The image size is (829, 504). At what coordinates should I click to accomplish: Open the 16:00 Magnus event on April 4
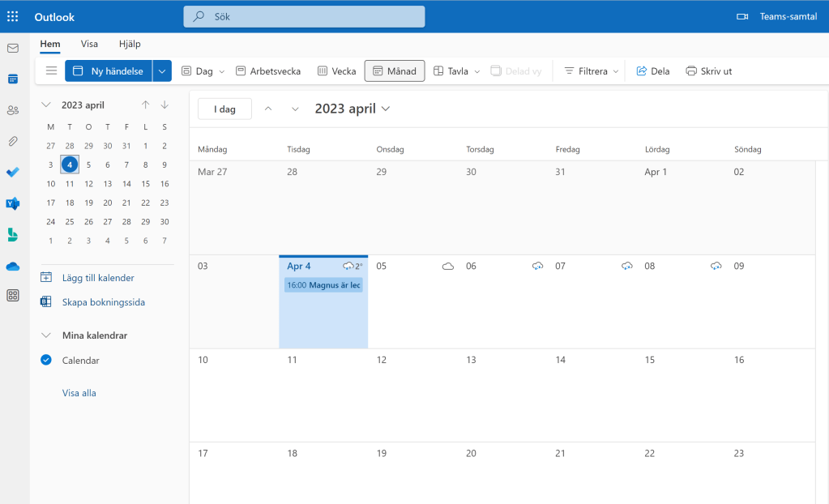pyautogui.click(x=323, y=285)
